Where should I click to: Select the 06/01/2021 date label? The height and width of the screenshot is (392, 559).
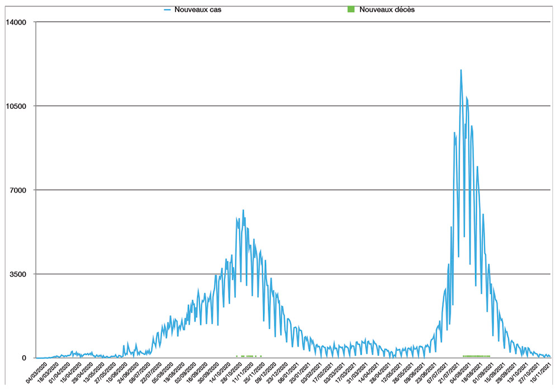[x=288, y=373]
